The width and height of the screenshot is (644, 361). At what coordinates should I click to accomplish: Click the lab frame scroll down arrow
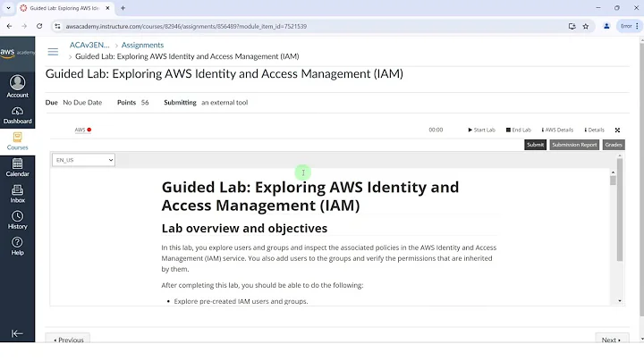619,301
